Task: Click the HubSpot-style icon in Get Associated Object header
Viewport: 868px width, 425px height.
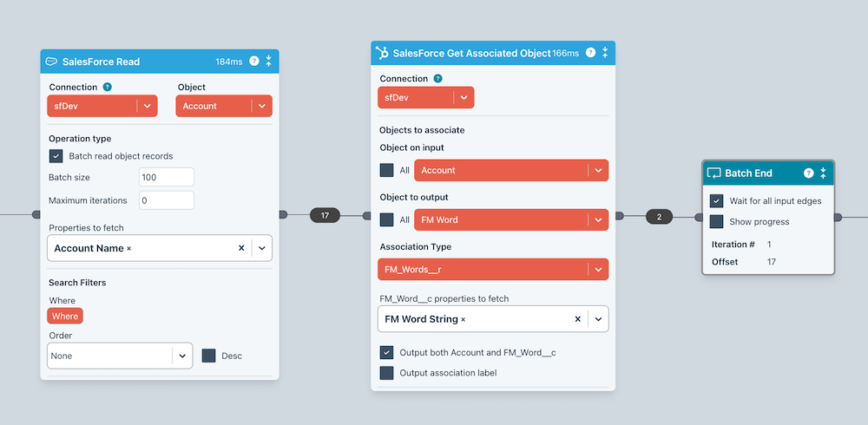Action: [382, 53]
